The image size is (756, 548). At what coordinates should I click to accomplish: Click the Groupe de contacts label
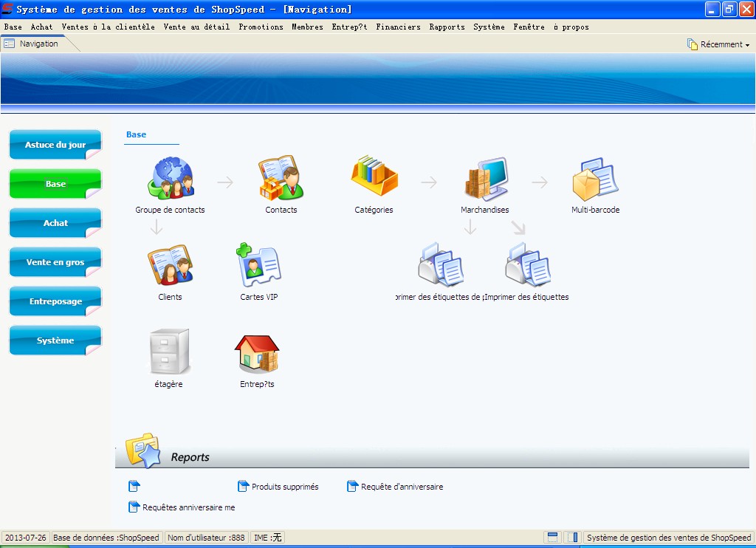point(170,210)
